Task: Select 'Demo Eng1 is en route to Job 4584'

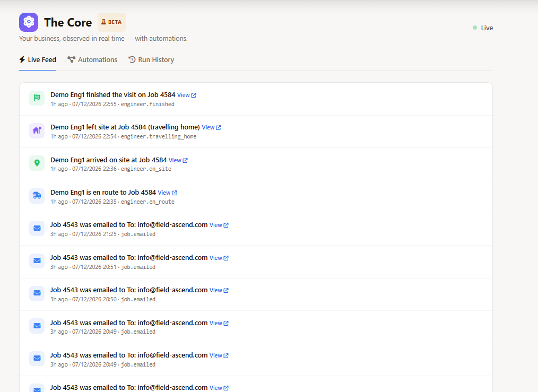Action: [x=103, y=193]
